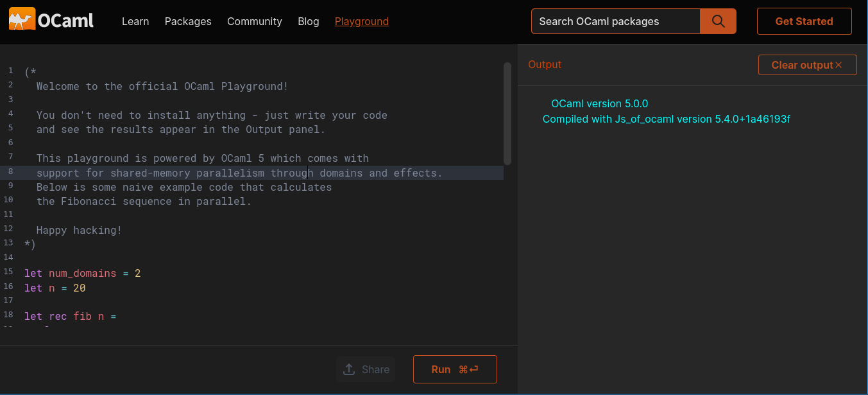Click the code editor vertical scrollbar

pyautogui.click(x=507, y=114)
